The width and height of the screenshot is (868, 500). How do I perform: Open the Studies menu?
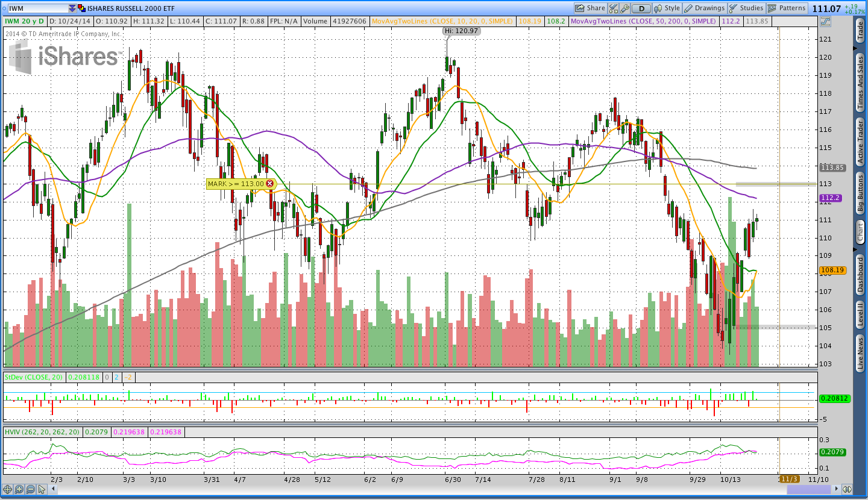pos(746,8)
